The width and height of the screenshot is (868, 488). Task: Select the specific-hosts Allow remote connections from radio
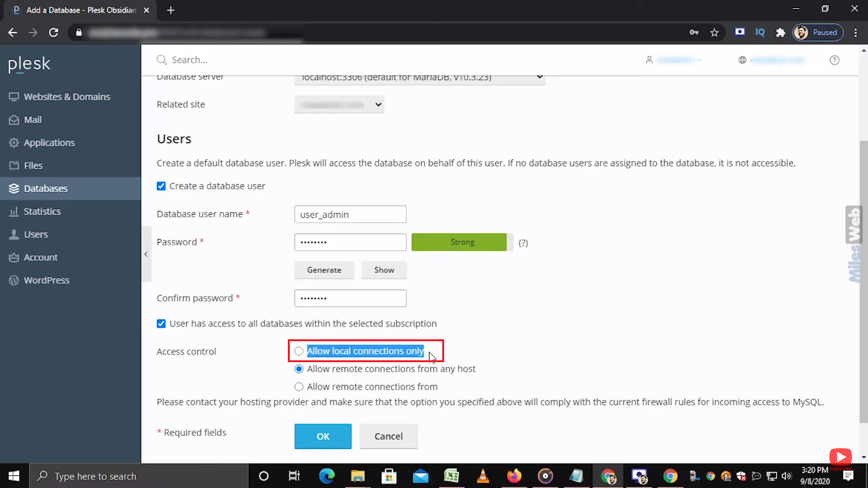[299, 387]
